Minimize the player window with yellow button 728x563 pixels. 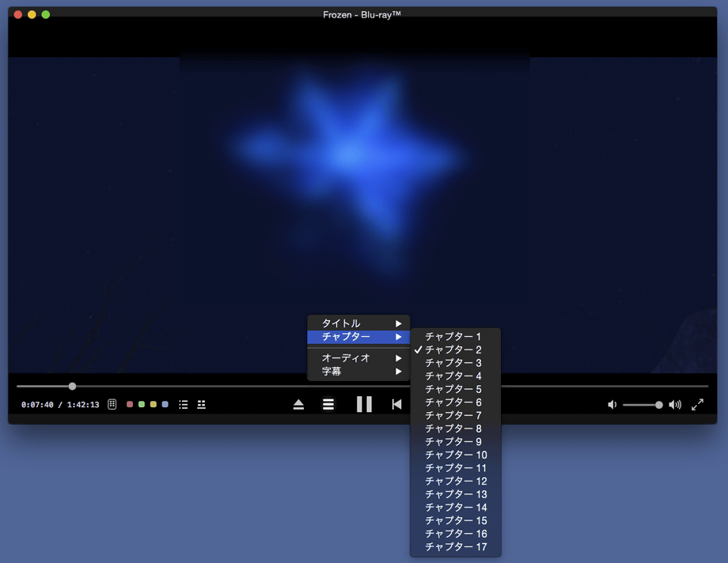32,14
